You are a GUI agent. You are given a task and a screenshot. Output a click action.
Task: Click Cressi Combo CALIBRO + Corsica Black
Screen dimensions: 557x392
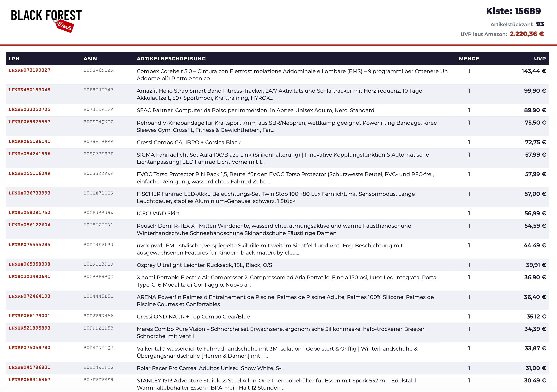point(188,142)
